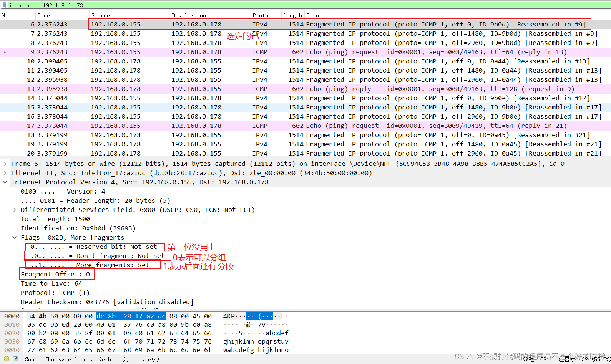Screen dimensions: 611x364
Task: Click hex offset row 0010
Action: point(12,324)
